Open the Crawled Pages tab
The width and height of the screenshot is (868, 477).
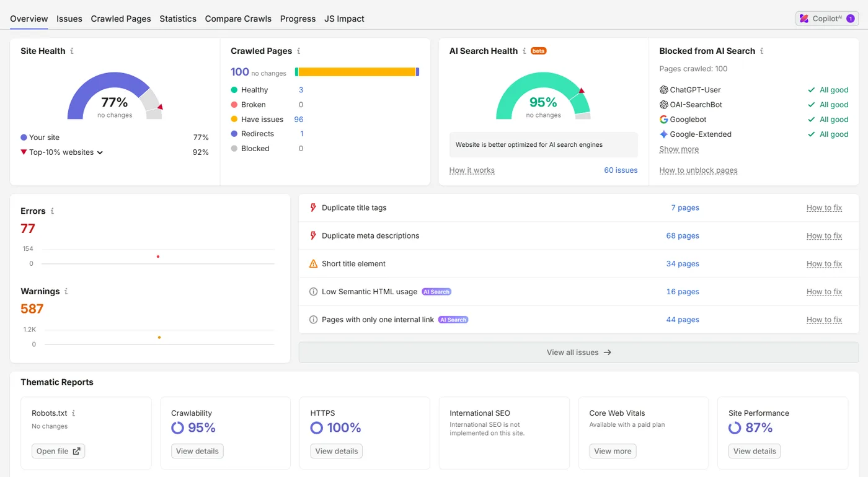[121, 19]
